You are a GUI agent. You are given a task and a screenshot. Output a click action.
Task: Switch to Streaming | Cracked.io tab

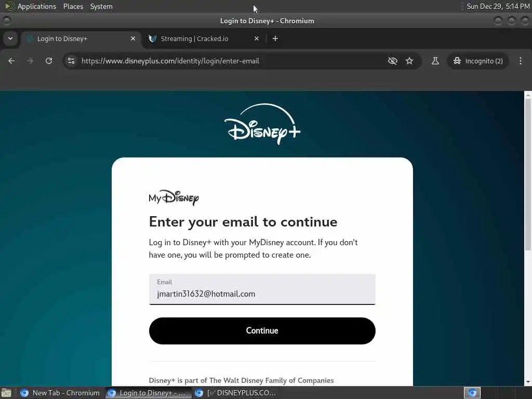[205, 39]
